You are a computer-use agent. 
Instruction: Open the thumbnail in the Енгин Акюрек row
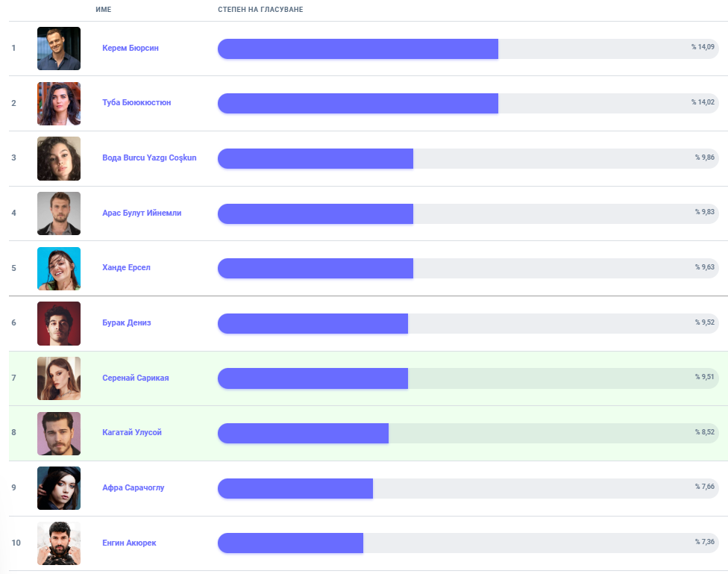[x=59, y=543]
